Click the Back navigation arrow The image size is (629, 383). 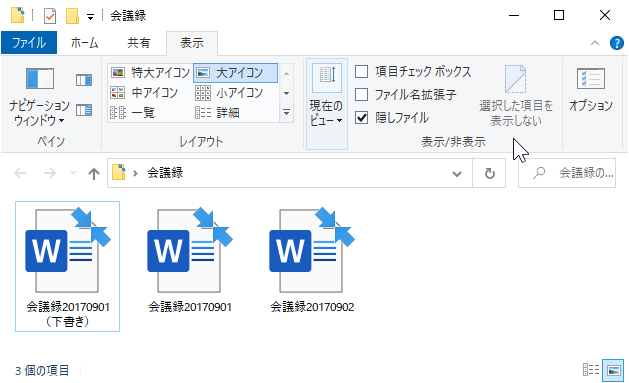click(x=20, y=173)
